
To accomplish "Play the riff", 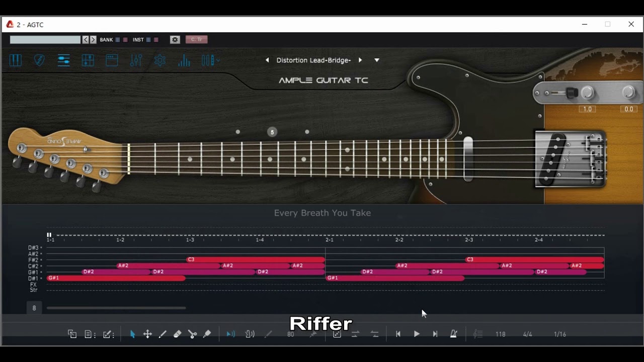I will 417,334.
